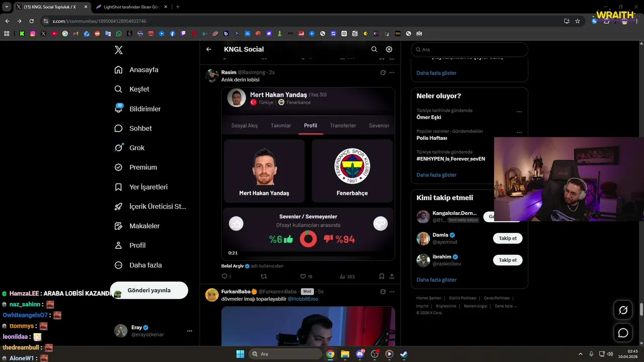
Task: Follow ibrahim with Takip et
Action: [x=508, y=260]
